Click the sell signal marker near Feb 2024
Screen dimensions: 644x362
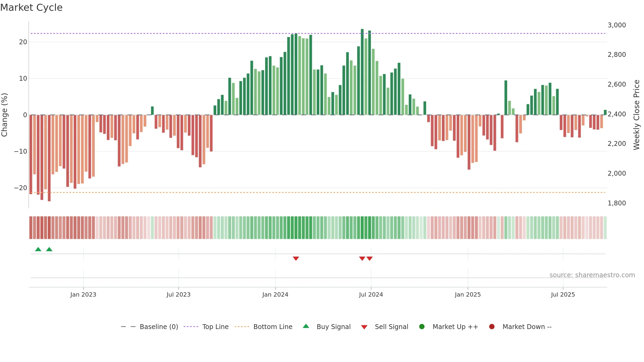point(296,258)
